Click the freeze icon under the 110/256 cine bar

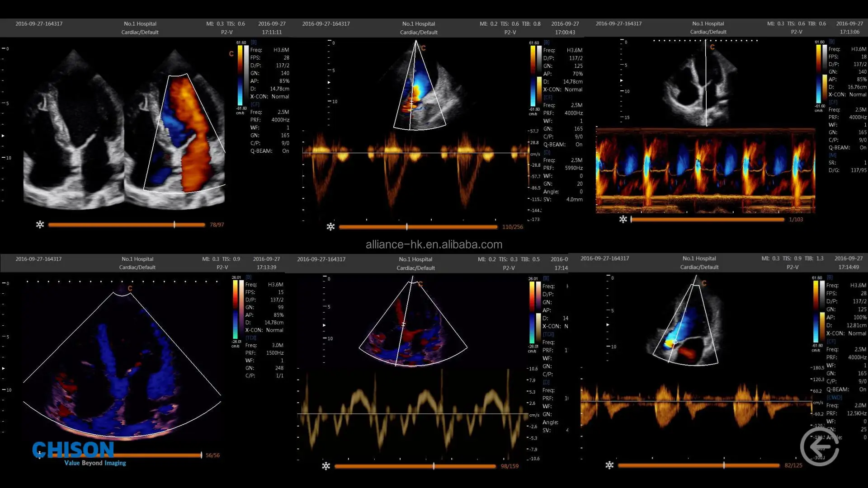click(x=330, y=227)
